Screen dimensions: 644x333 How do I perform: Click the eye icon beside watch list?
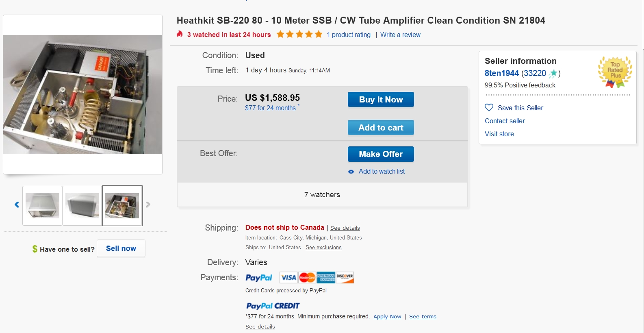pos(351,172)
